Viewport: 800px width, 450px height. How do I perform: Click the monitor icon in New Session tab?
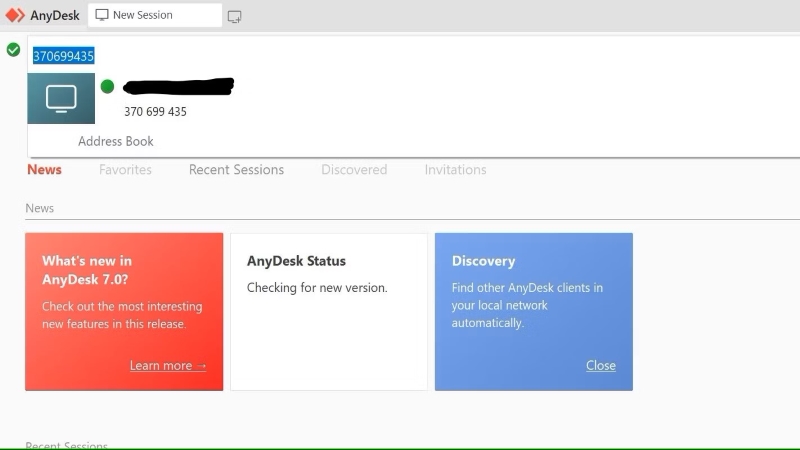coord(102,15)
